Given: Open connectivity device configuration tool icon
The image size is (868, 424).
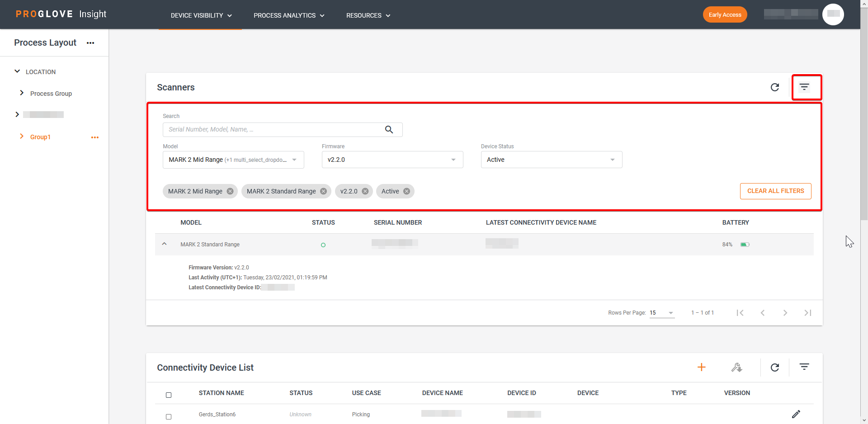Looking at the screenshot, I should tap(737, 367).
